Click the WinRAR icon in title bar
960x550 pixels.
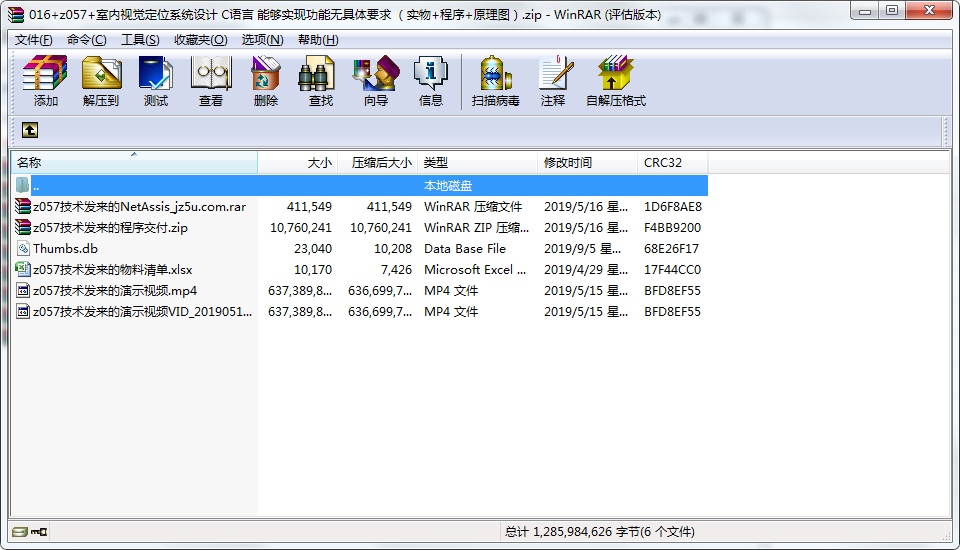(17, 14)
